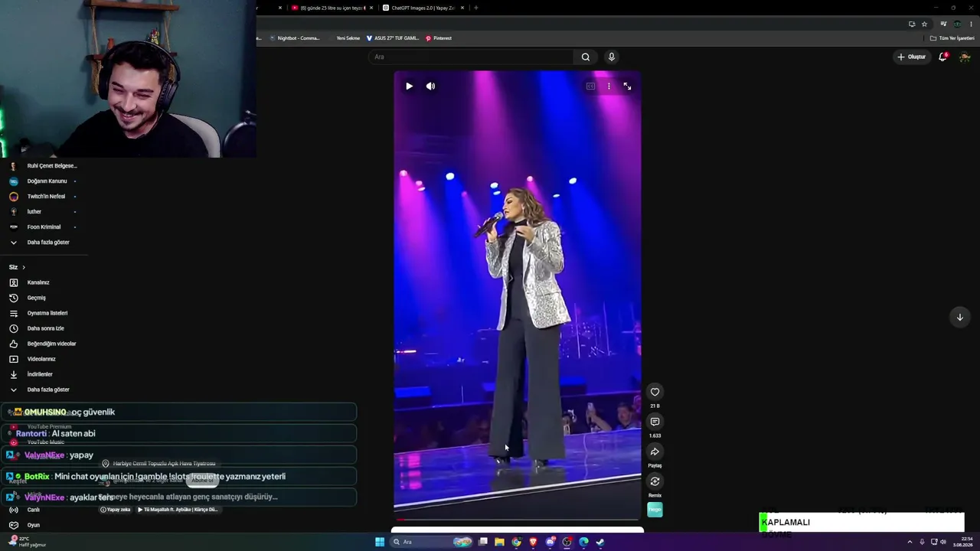Switch to the ChatGPT Images 2.0 tab
This screenshot has height=551, width=980.
coord(423,8)
